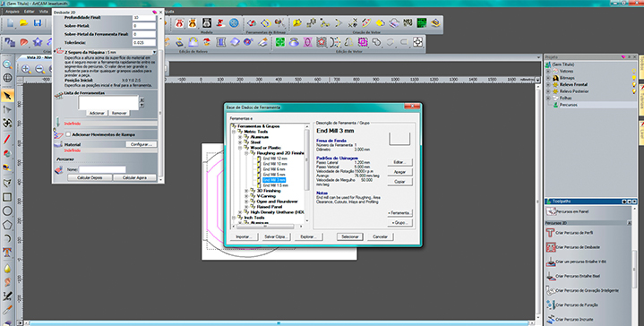
Task: Expand the Steel group in tool tree
Action: 240,142
